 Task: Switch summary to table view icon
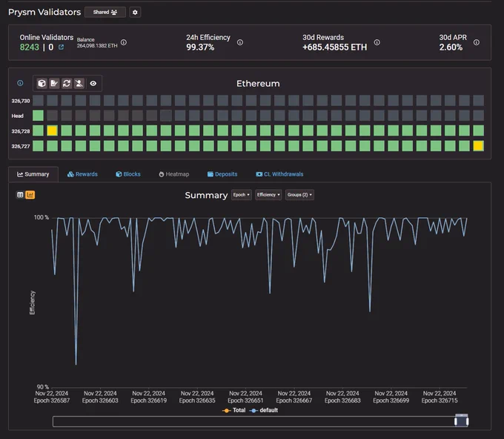20,194
